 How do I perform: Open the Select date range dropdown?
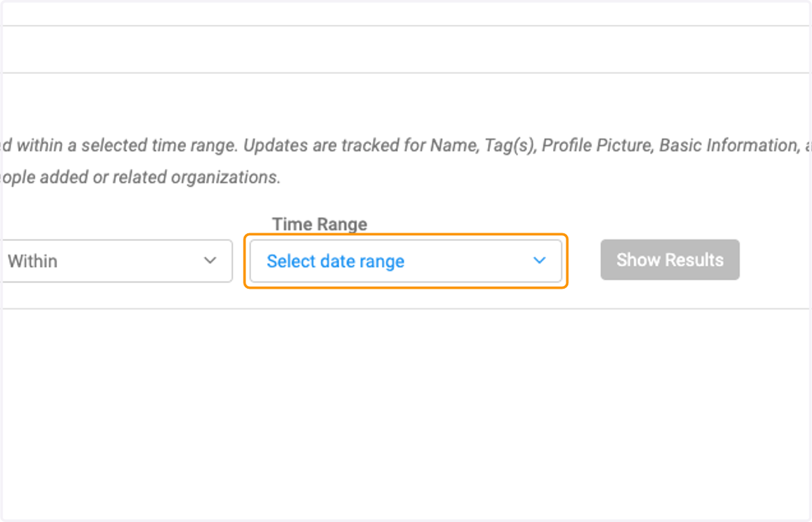405,261
